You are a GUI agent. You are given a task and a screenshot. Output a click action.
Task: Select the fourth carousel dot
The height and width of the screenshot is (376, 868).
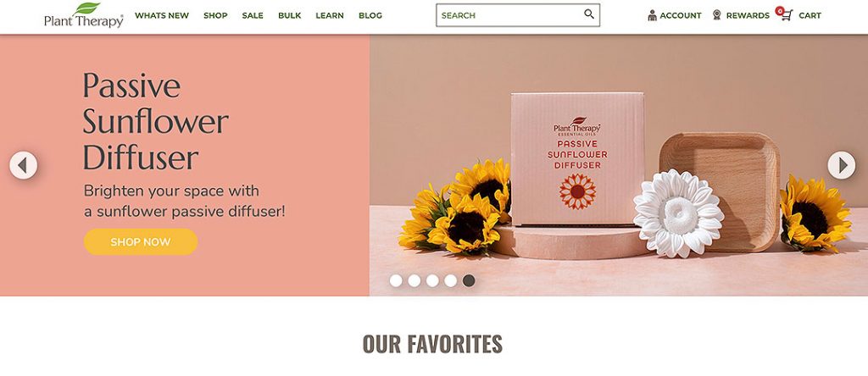pos(451,281)
